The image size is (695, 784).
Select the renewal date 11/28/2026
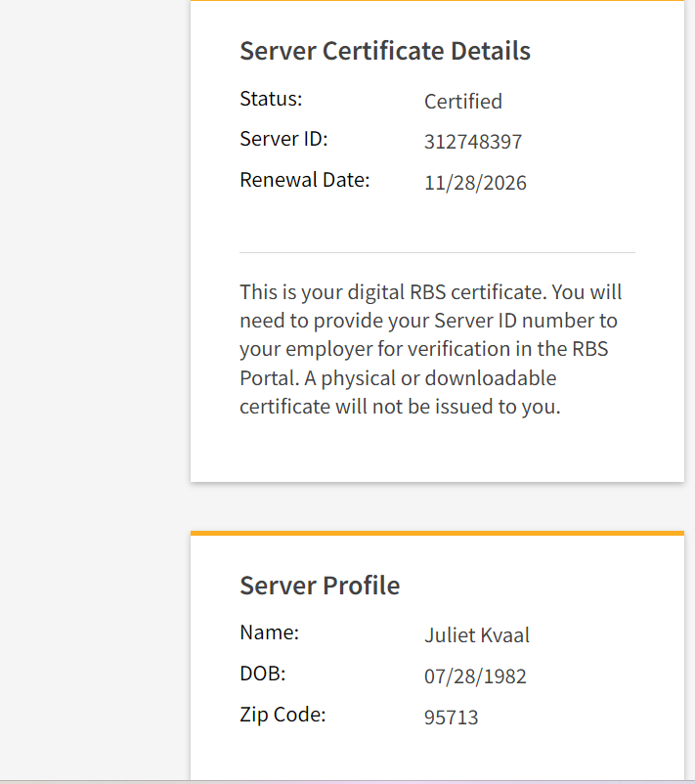coord(475,183)
